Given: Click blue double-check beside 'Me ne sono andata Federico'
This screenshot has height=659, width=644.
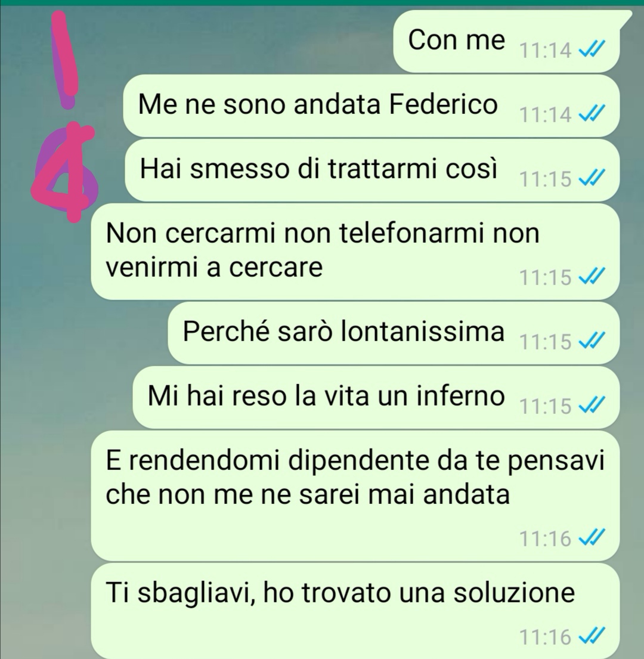Looking at the screenshot, I should point(592,113).
